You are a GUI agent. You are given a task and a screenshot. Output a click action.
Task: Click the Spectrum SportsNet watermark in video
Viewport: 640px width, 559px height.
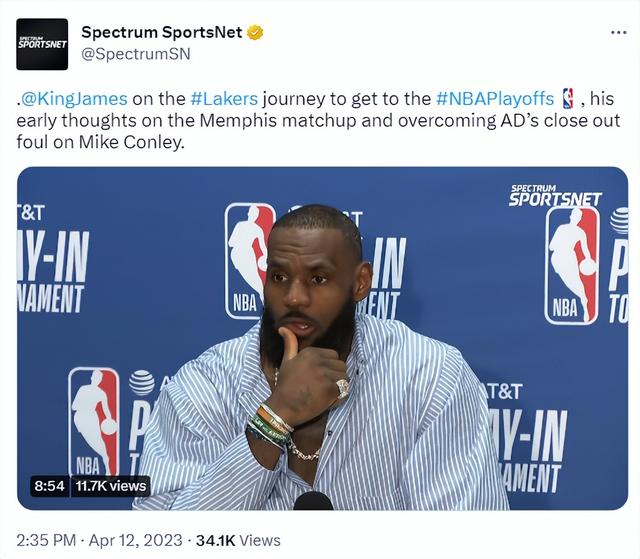click(x=555, y=194)
